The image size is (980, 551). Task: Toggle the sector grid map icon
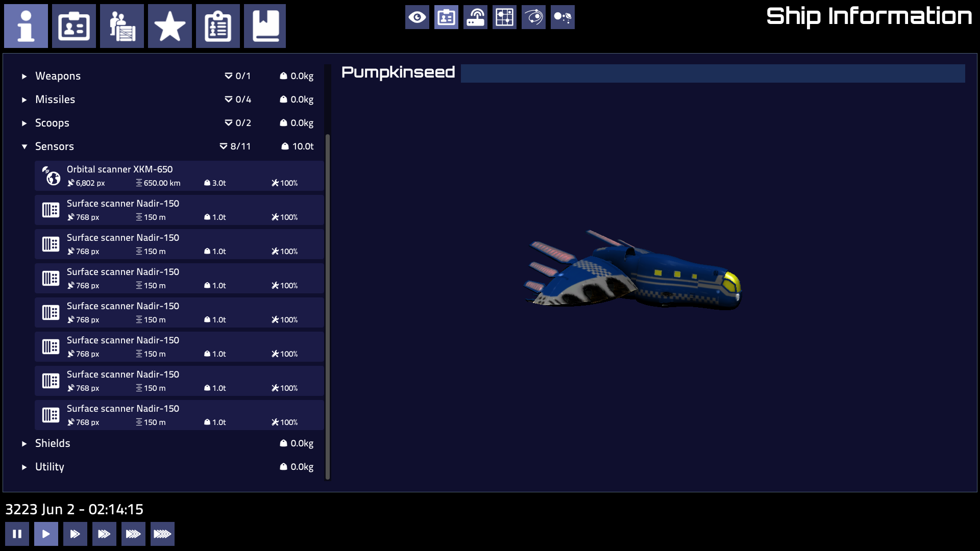pos(504,17)
